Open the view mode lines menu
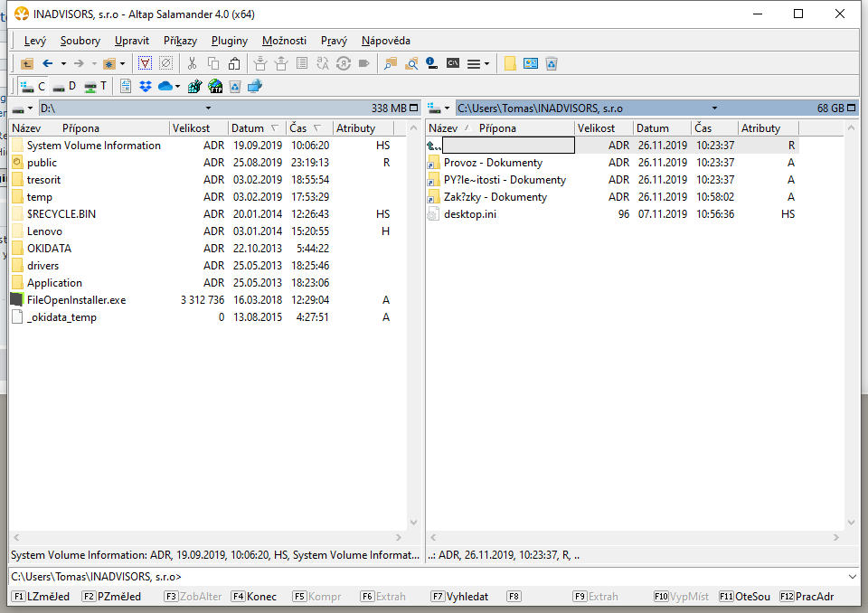 tap(477, 63)
